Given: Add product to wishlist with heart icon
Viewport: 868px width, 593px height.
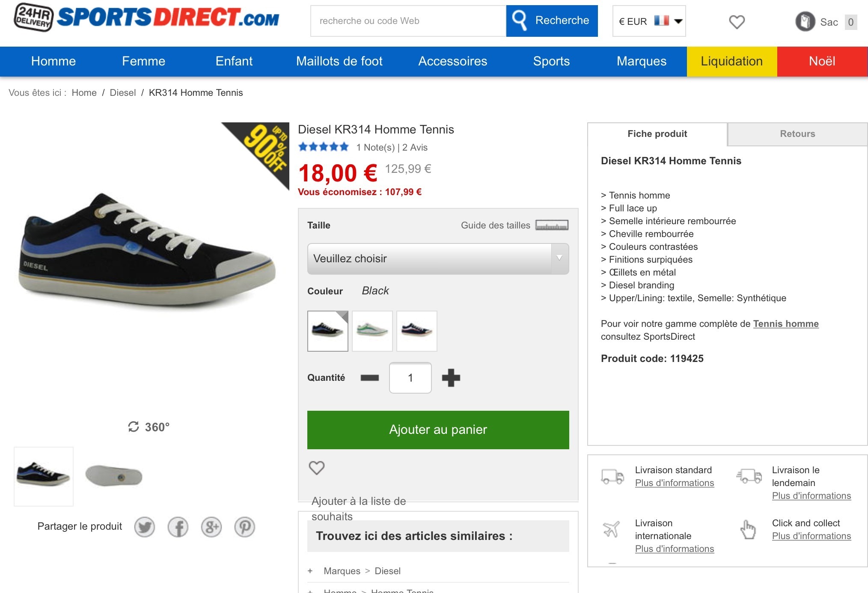Looking at the screenshot, I should point(317,468).
